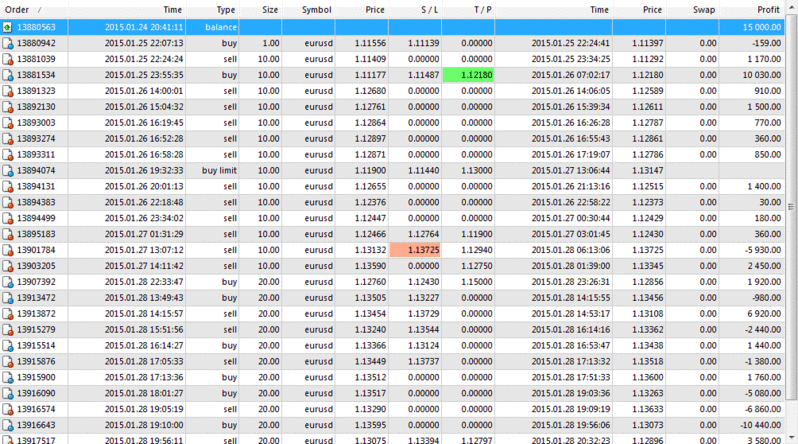Image resolution: width=798 pixels, height=444 pixels.
Task: Click the order icon beside 13891323
Action: tap(8, 91)
